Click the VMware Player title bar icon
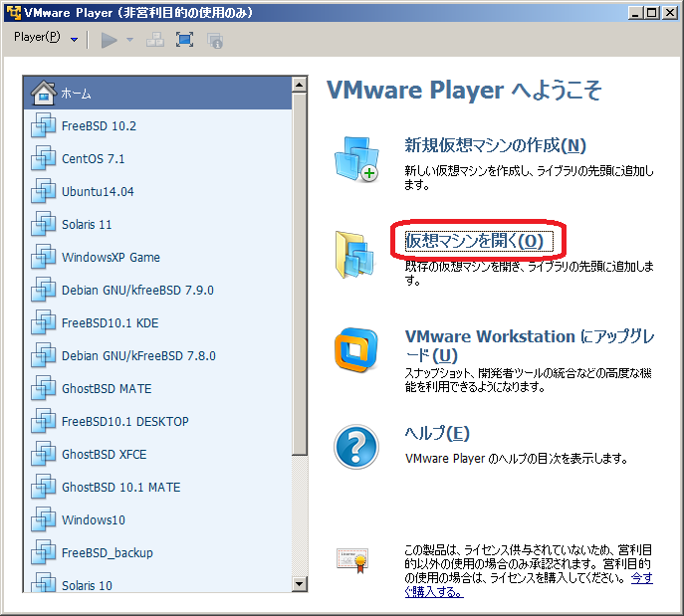This screenshot has height=616, width=684. click(x=14, y=13)
